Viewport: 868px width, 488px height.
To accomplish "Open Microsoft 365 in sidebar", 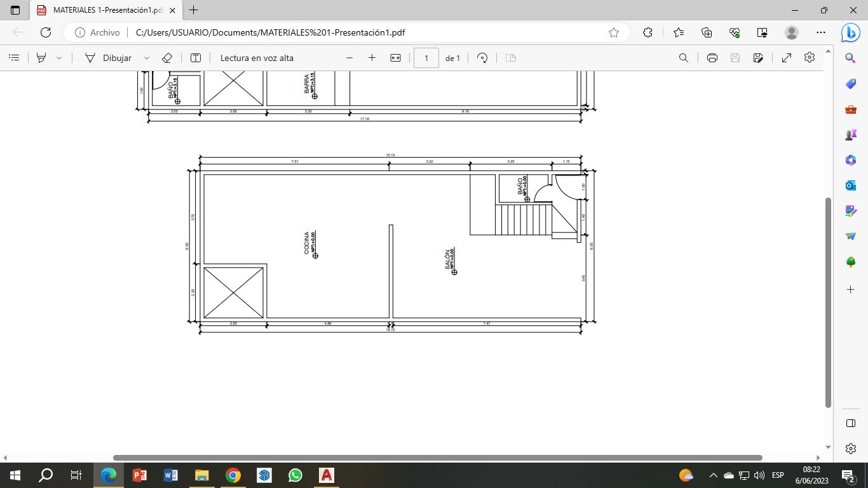I will coord(851,160).
